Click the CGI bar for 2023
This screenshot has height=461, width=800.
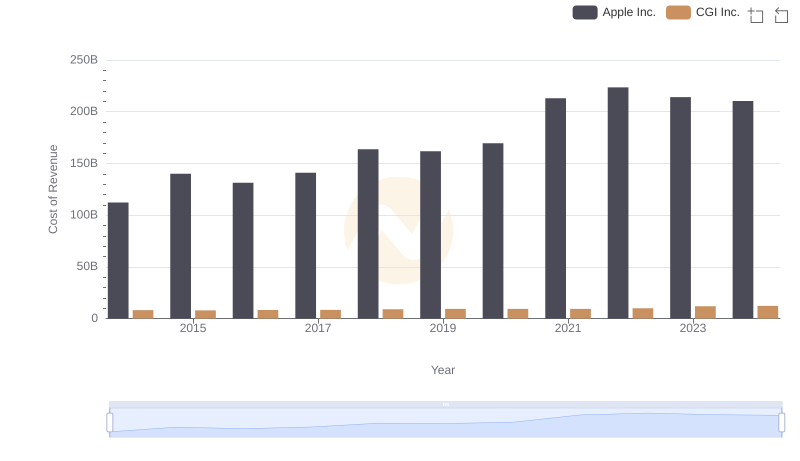tap(705, 312)
